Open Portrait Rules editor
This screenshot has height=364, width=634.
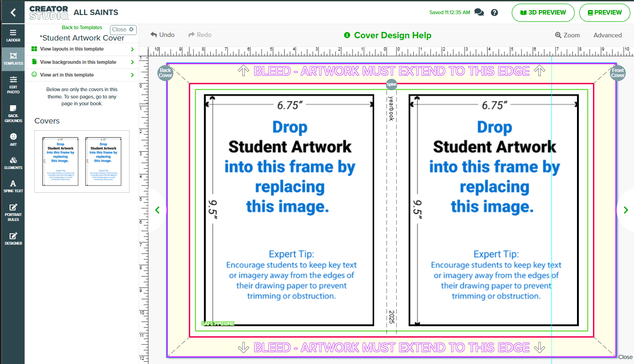(x=13, y=212)
